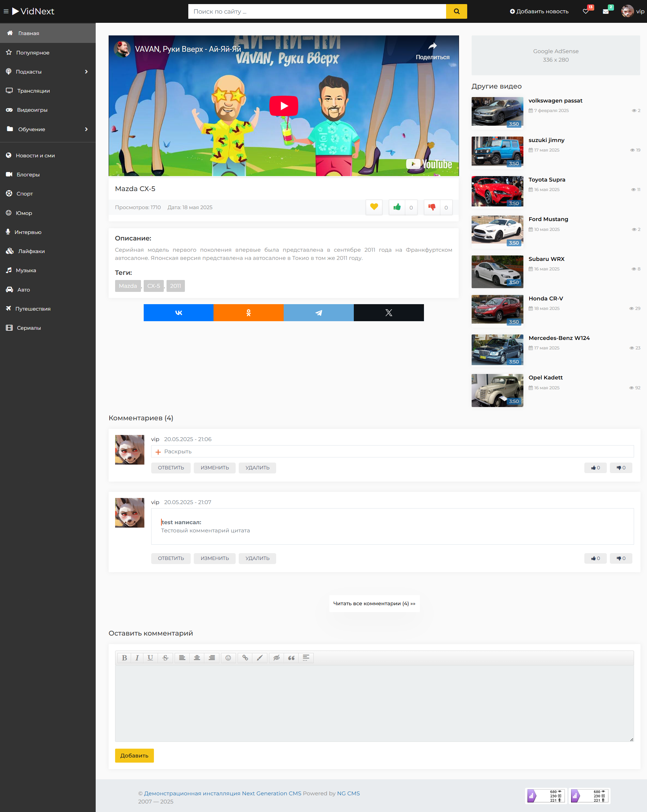Click inside the comment text area
The image size is (647, 812).
coord(374,703)
